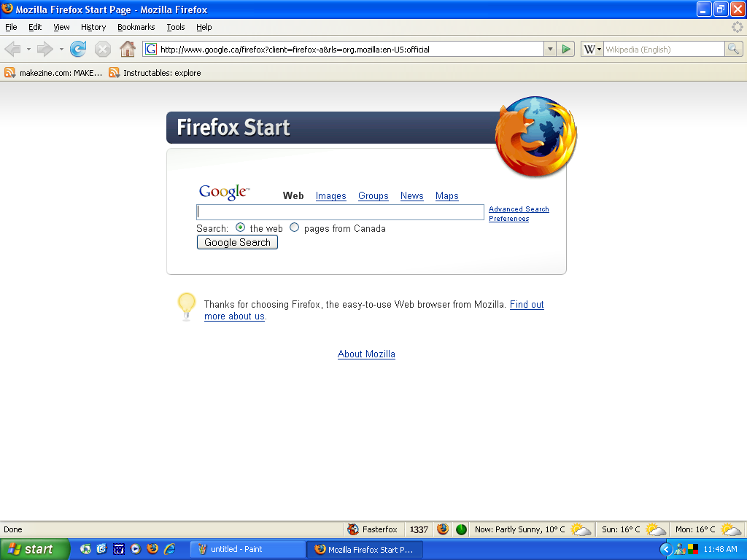747x560 pixels.
Task: Expand the address bar URL dropdown
Action: (550, 49)
